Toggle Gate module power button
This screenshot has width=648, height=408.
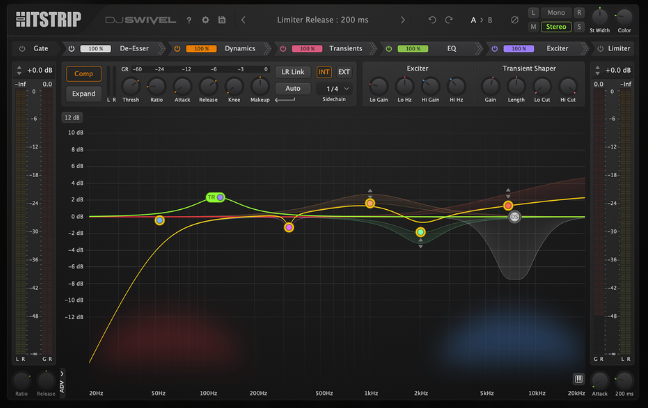coord(22,49)
